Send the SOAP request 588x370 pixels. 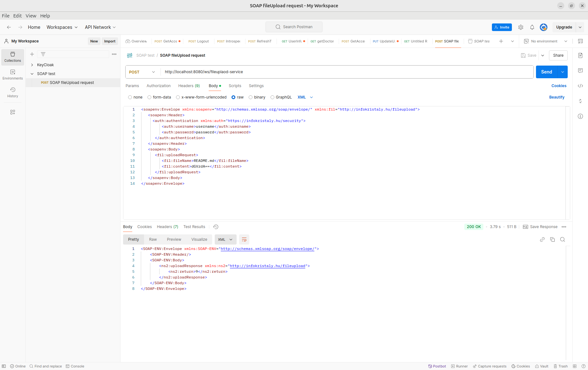point(546,72)
